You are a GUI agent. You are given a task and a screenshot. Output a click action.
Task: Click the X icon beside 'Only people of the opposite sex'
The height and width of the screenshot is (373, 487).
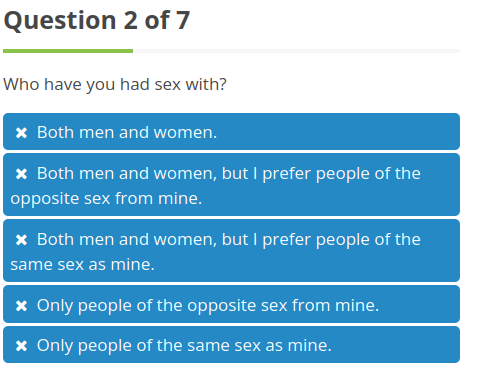[21, 306]
